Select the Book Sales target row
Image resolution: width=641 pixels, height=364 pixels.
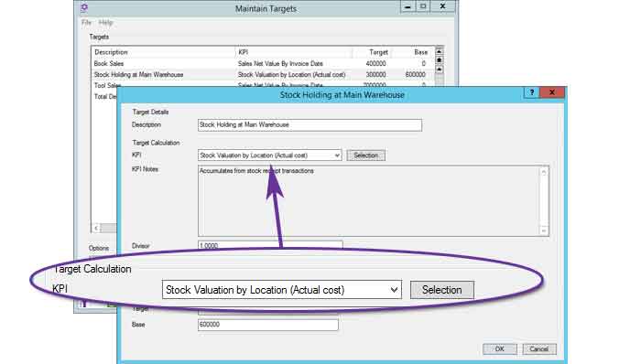263,64
